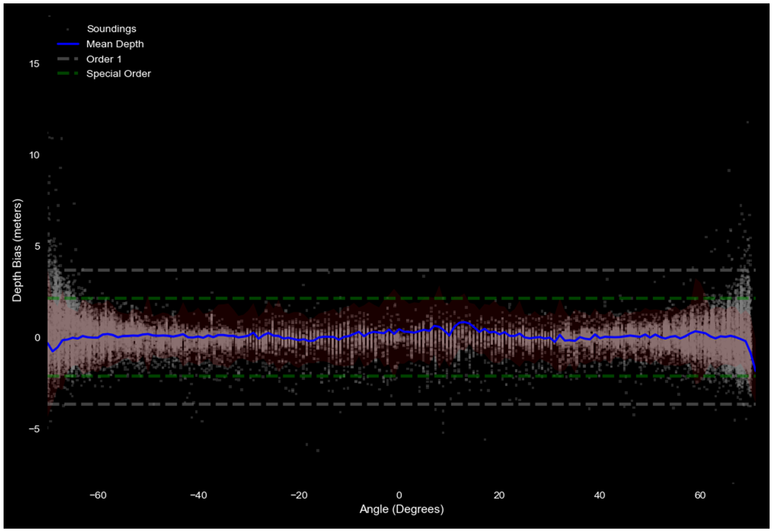Click the 60 tick label on x-axis
The image size is (772, 532).
(700, 495)
